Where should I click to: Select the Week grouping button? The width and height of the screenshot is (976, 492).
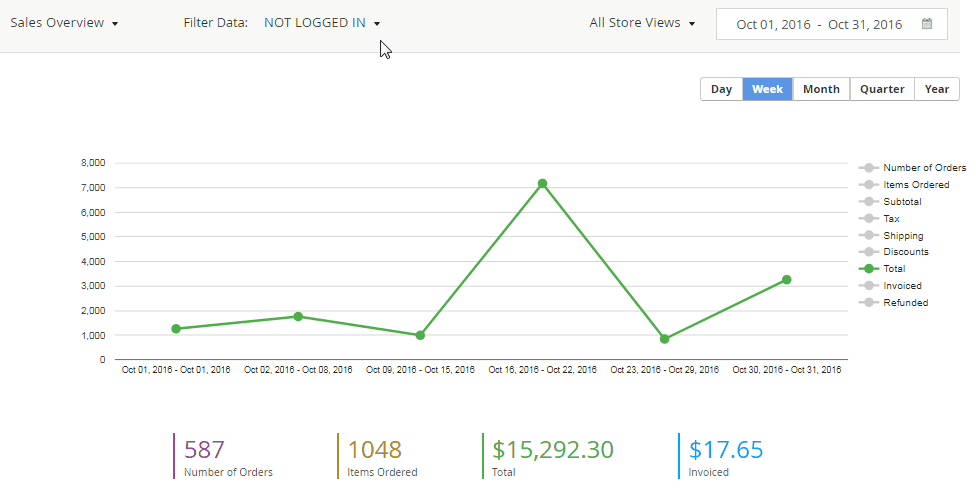click(767, 89)
